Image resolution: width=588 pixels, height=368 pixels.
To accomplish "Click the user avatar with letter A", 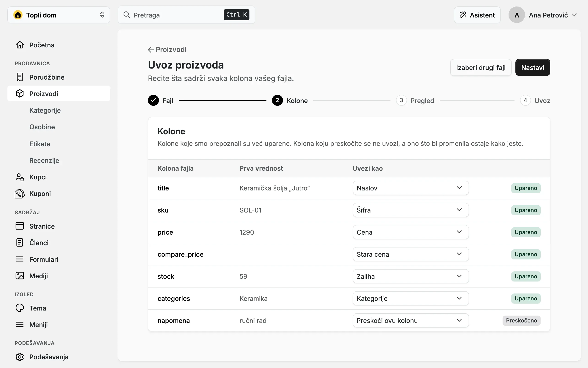I will pos(517,15).
